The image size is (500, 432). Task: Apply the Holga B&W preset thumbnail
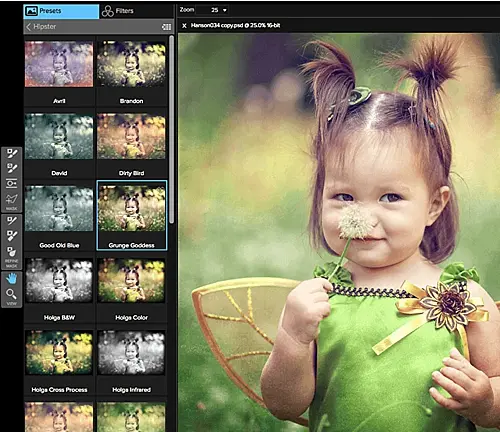59,280
